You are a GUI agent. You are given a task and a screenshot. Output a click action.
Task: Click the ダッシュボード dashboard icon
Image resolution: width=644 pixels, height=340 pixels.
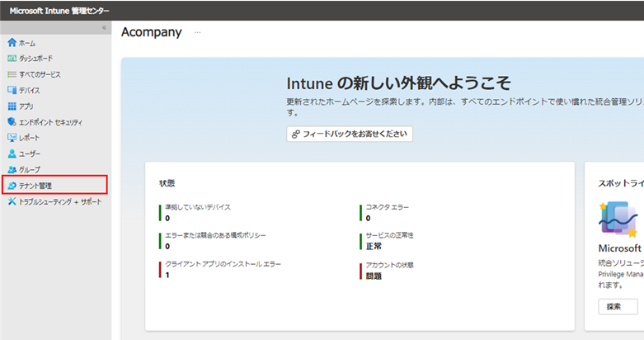12,59
